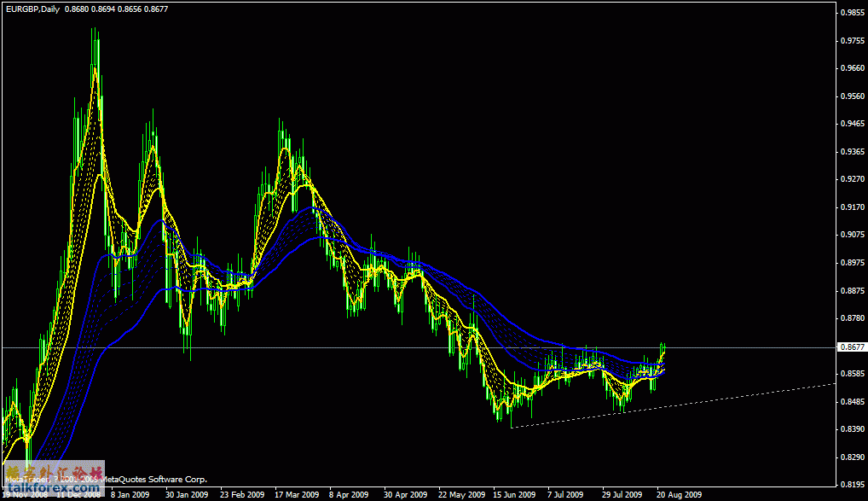Click the 30 Jan 2009 date label
The width and height of the screenshot is (868, 501).
tap(187, 494)
